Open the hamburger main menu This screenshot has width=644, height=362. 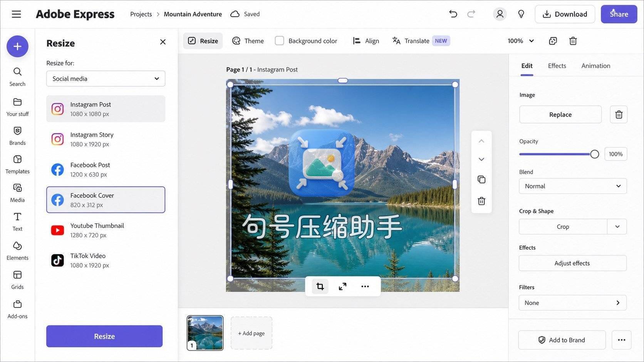point(16,14)
